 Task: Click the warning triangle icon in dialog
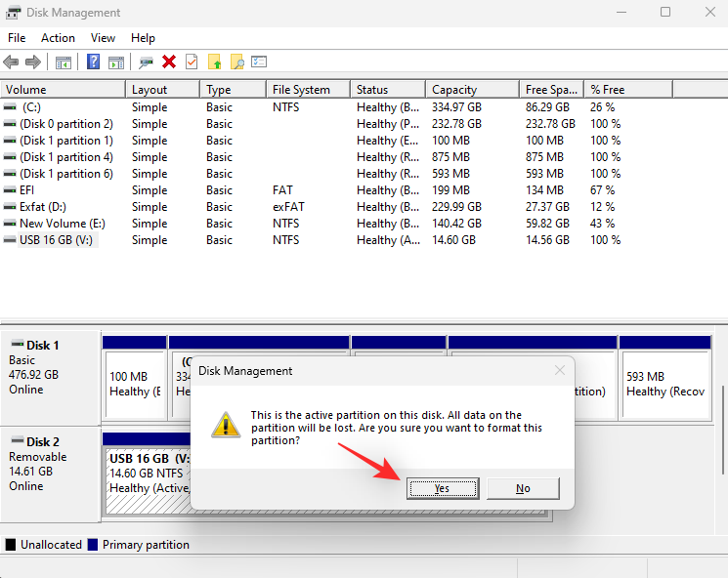click(x=226, y=425)
